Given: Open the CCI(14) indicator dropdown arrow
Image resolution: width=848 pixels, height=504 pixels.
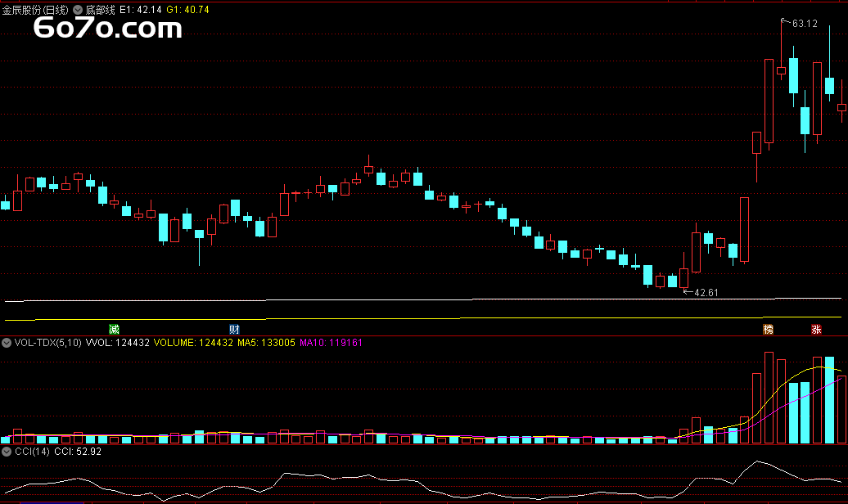Looking at the screenshot, I should tap(7, 452).
